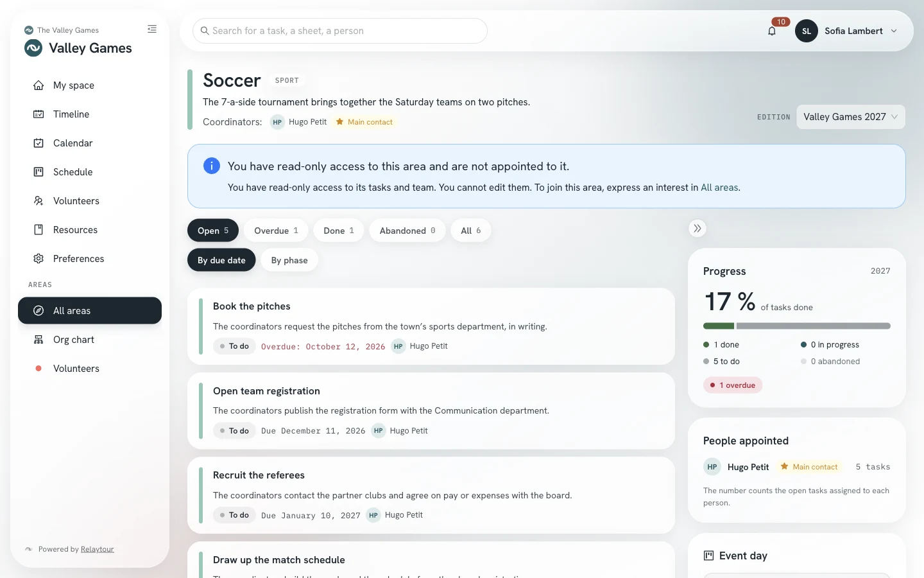The image size is (924, 578).
Task: Open the Volunteers area in Areas section
Action: click(90, 369)
